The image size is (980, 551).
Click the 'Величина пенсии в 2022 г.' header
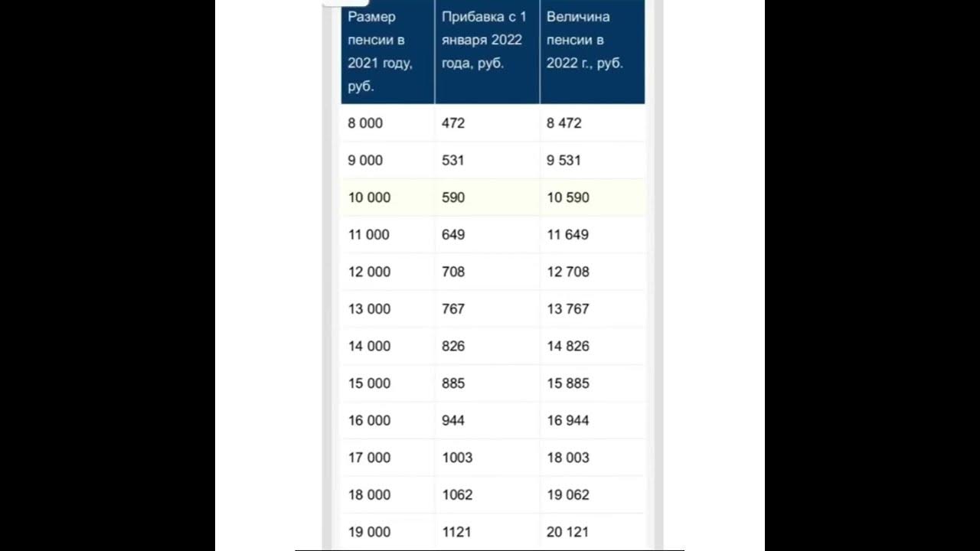click(593, 51)
